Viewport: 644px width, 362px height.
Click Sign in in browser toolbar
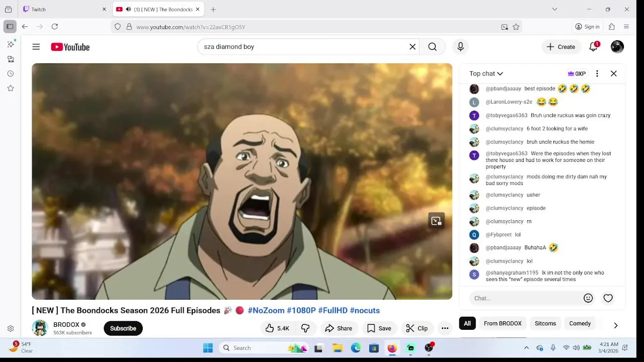click(588, 27)
